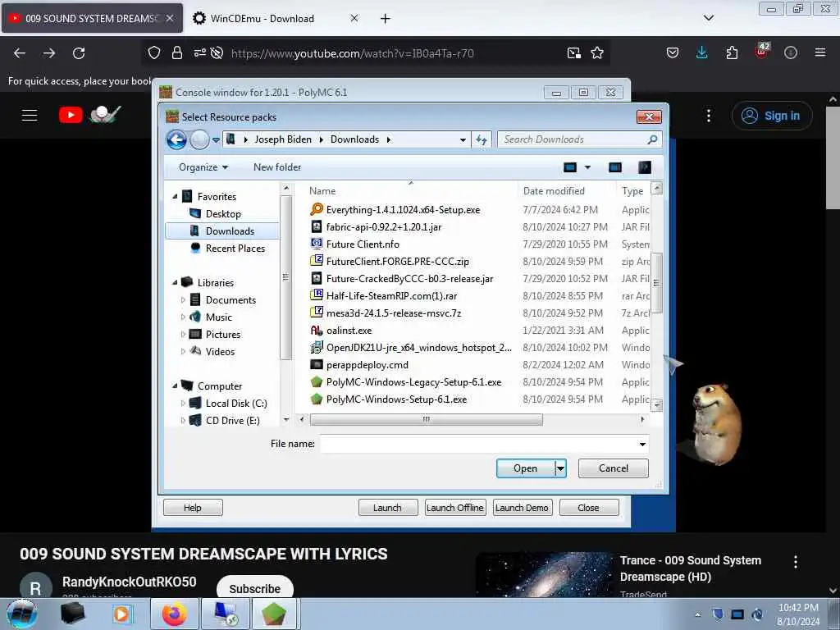The width and height of the screenshot is (840, 630).
Task: Switch to the 009 Sound System YouTube tab
Action: click(x=92, y=18)
